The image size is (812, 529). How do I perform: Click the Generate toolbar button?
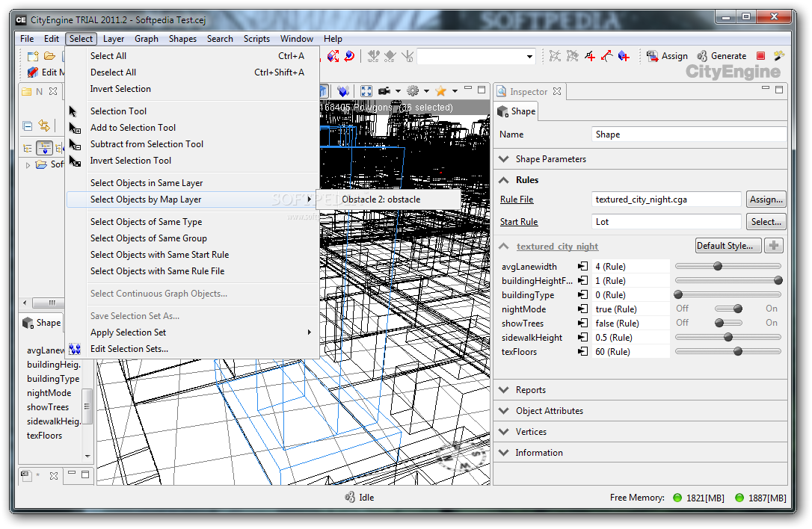pos(722,56)
